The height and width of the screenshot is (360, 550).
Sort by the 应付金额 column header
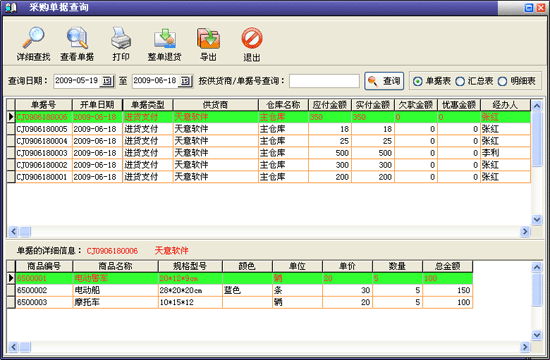pos(330,105)
